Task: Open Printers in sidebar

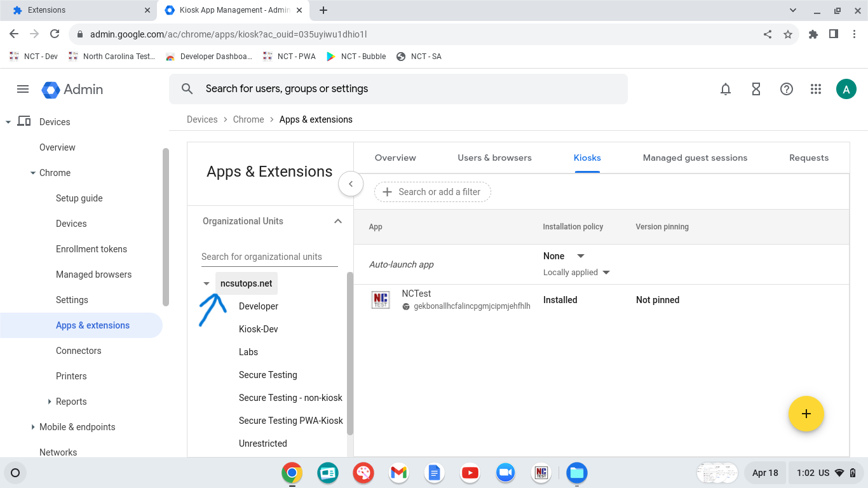Action: pos(71,376)
